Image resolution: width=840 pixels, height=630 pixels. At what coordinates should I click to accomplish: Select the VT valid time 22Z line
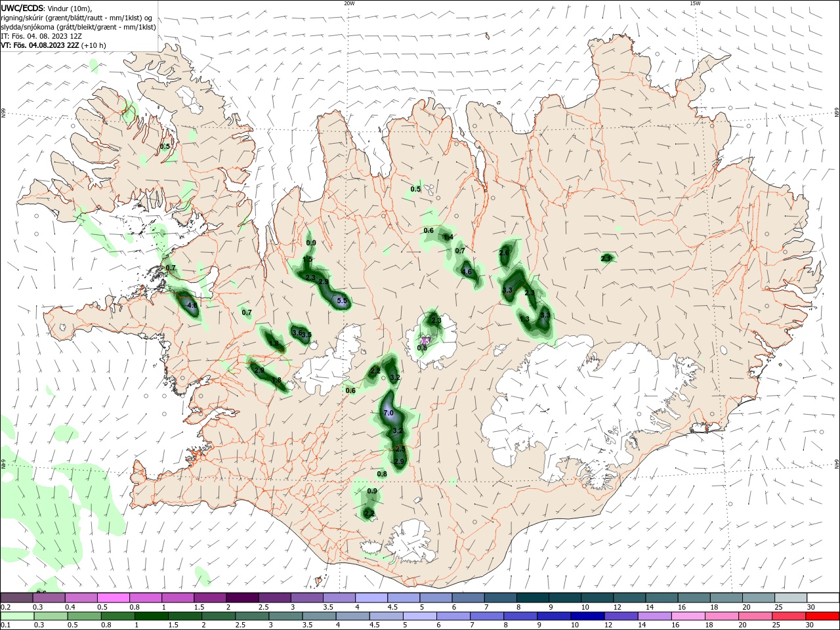pyautogui.click(x=54, y=45)
